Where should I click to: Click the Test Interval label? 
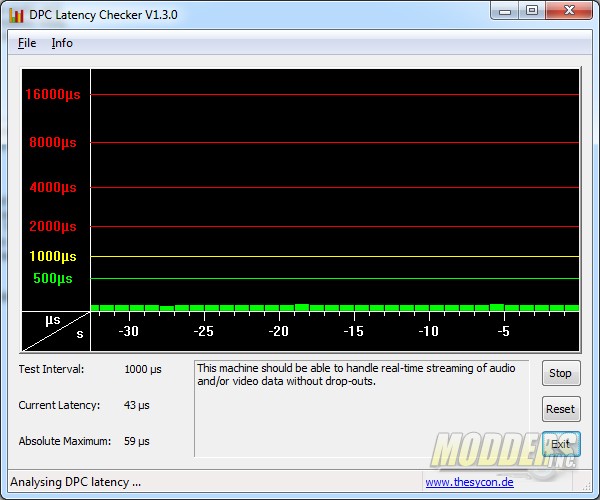51,369
